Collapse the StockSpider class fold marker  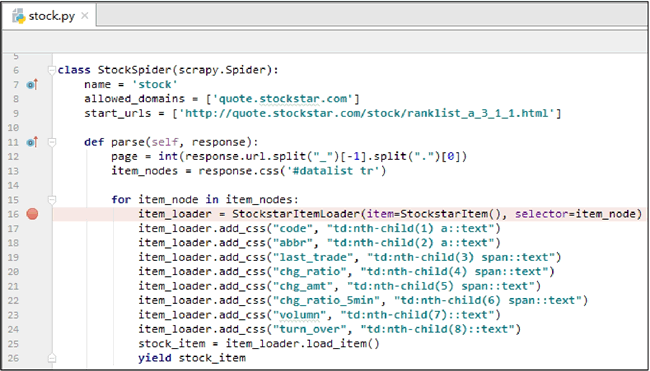[51, 70]
